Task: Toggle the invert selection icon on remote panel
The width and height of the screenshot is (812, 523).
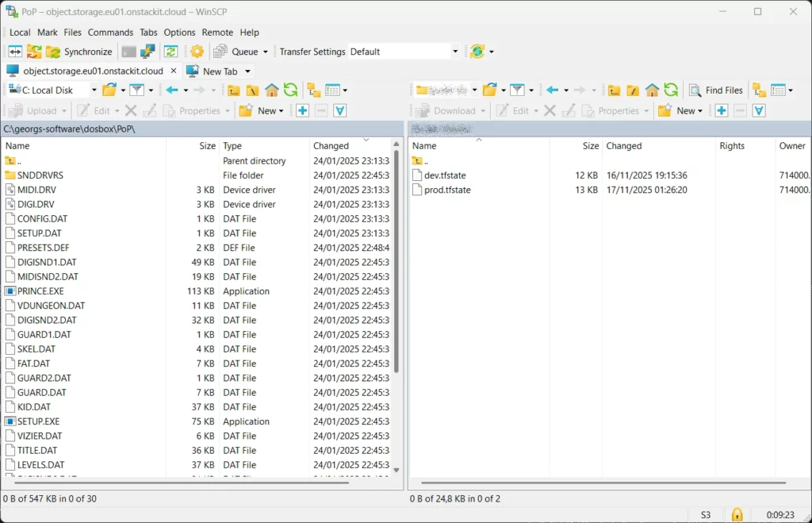Action: [x=757, y=110]
